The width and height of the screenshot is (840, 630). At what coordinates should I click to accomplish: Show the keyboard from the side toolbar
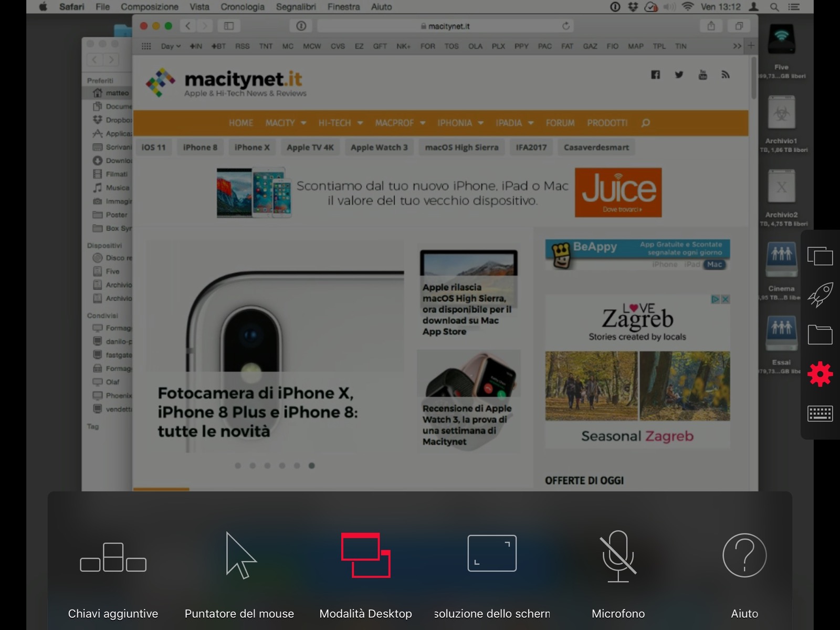(820, 413)
